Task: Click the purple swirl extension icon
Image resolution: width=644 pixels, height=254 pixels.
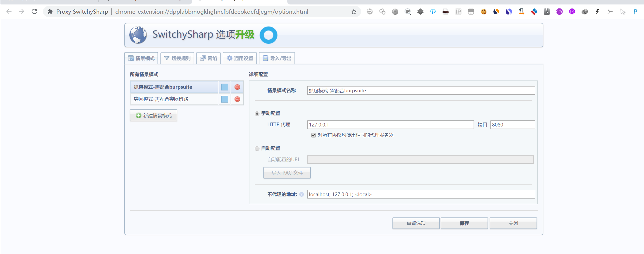Action: (509, 12)
